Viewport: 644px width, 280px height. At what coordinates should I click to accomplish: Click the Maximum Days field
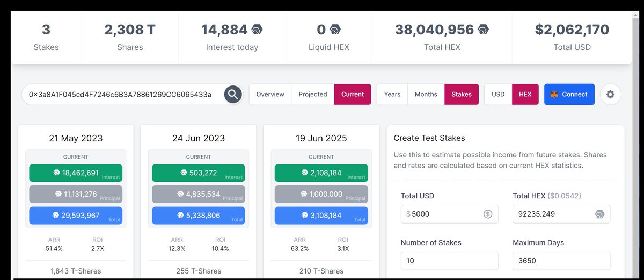pyautogui.click(x=561, y=261)
